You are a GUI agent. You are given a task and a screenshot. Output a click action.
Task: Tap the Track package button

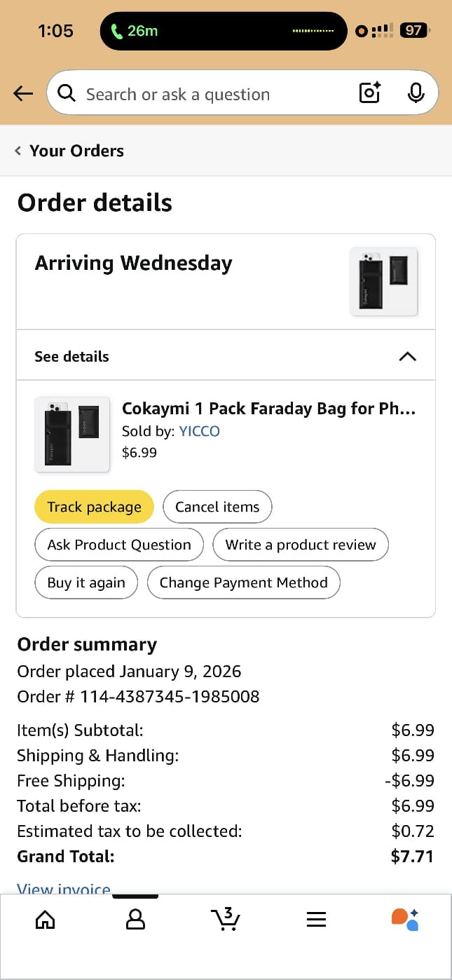[94, 507]
